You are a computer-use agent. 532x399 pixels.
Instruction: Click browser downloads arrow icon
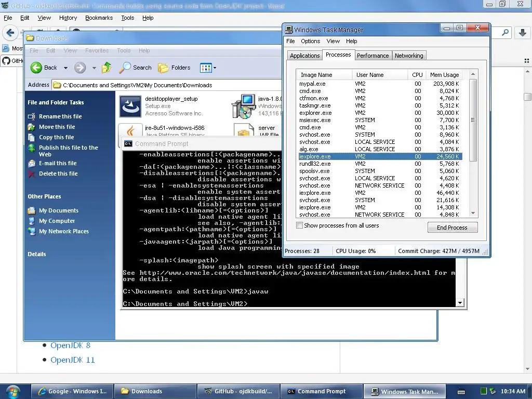point(523,33)
